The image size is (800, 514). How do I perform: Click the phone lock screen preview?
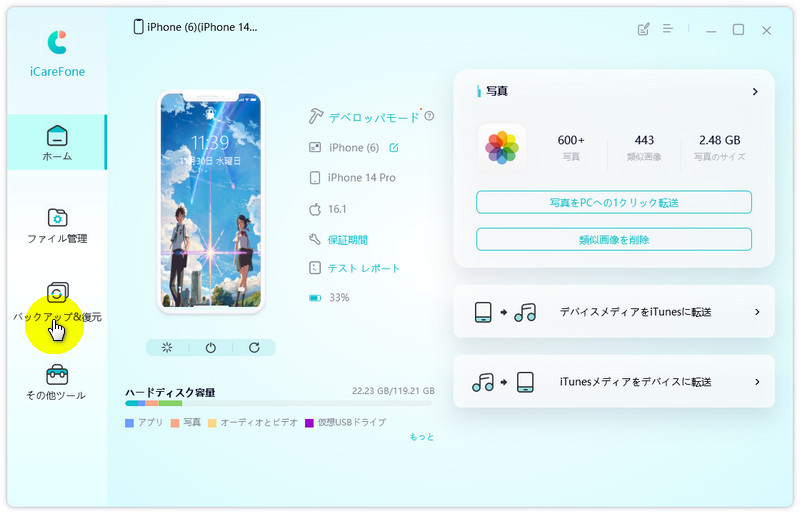click(211, 201)
